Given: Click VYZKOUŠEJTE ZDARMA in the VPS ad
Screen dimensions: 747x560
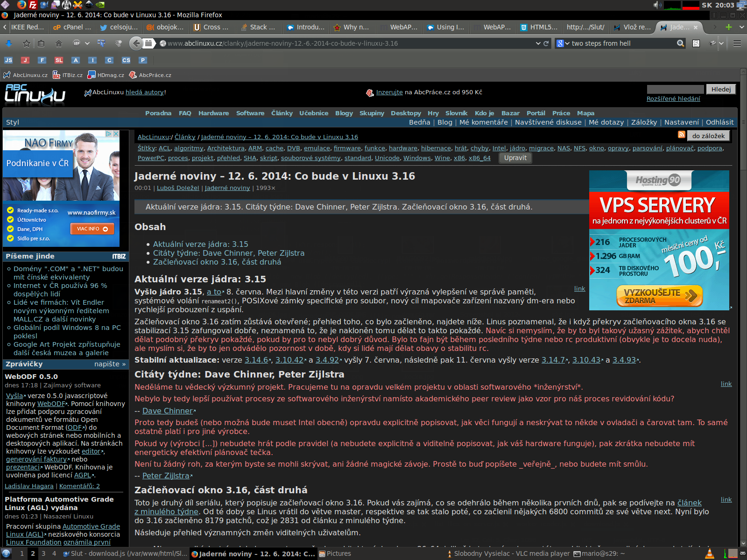Looking at the screenshot, I should tap(659, 296).
